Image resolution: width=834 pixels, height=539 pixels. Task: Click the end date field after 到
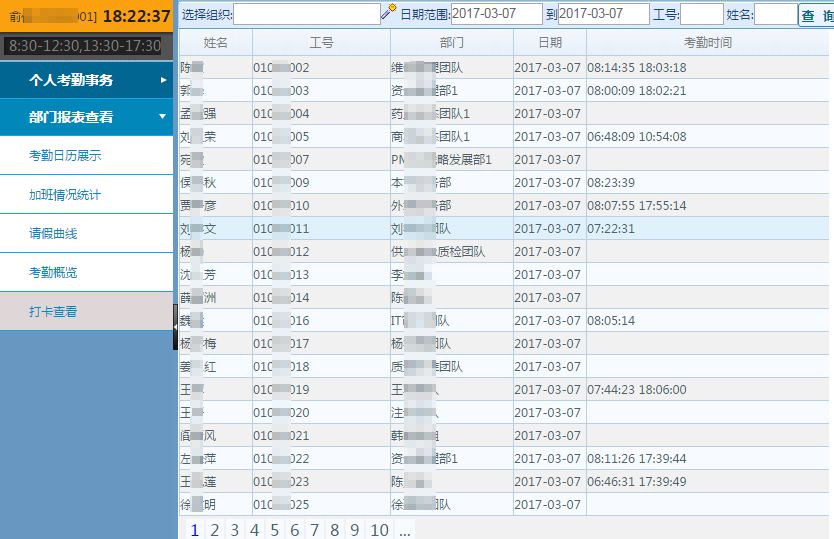coord(604,14)
